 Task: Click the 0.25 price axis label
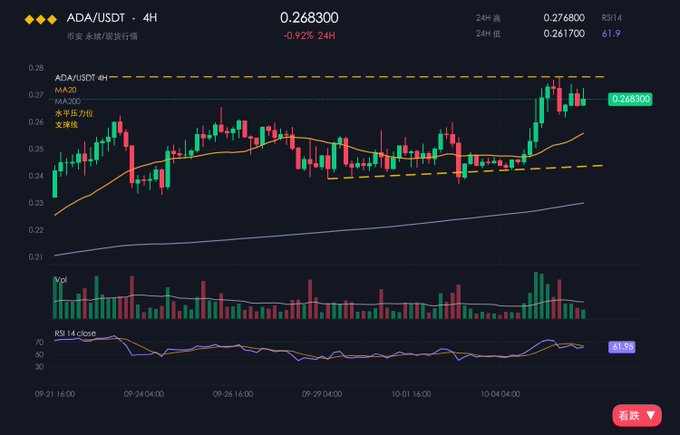tap(36, 149)
